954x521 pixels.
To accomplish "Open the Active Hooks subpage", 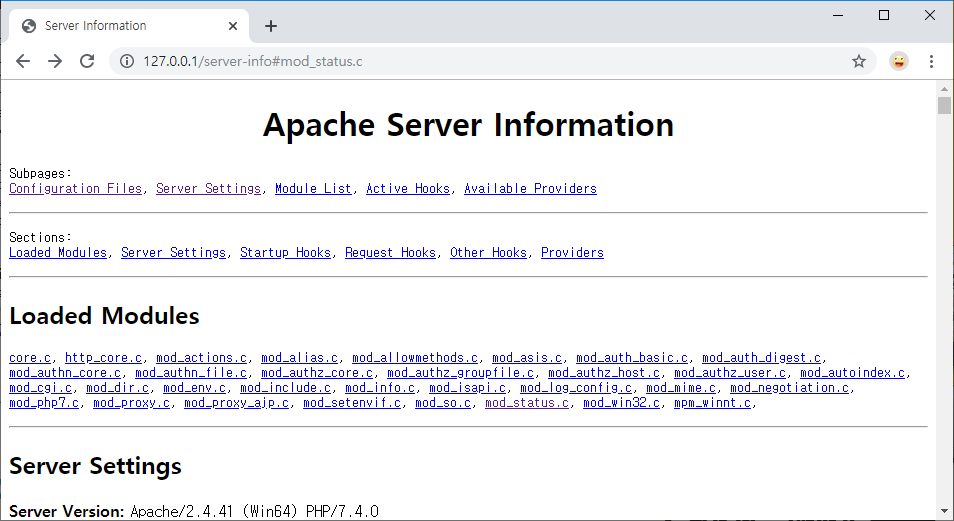I will pyautogui.click(x=408, y=189).
